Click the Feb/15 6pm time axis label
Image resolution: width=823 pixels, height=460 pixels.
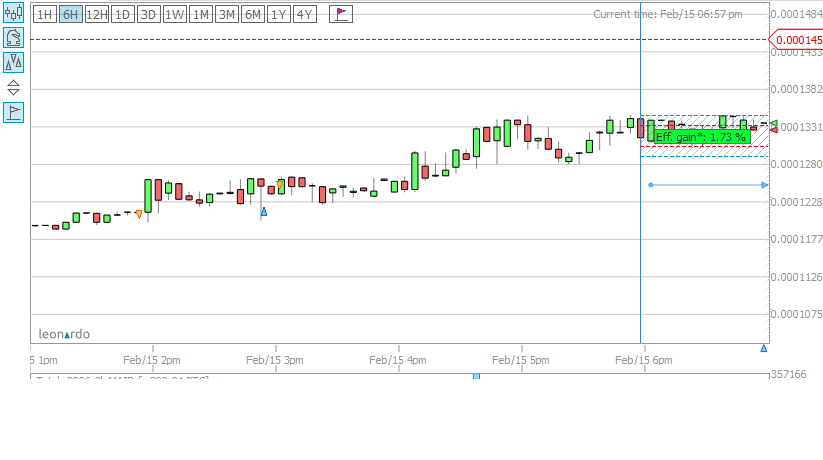[643, 360]
